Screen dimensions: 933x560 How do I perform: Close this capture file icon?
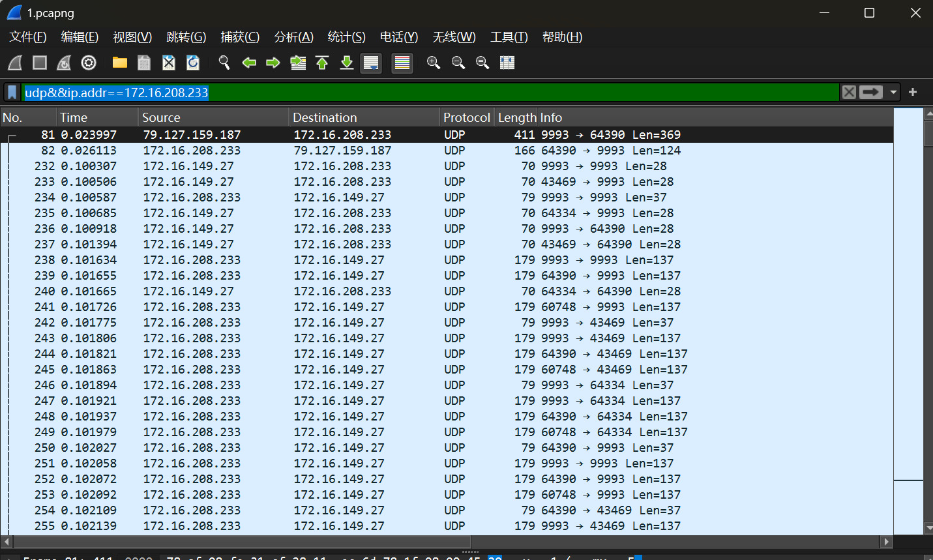[x=169, y=63]
